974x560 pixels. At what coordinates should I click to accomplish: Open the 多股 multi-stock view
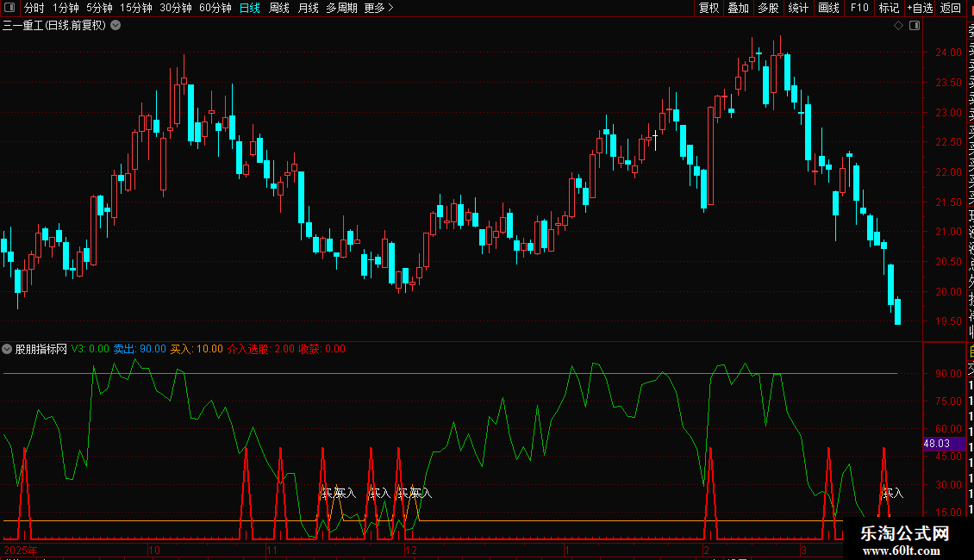[x=768, y=8]
